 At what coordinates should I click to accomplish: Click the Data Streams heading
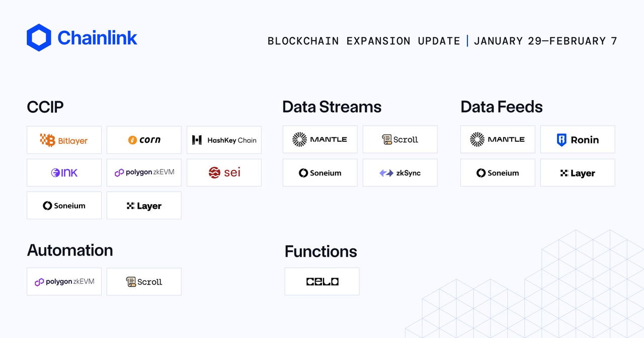click(x=332, y=107)
